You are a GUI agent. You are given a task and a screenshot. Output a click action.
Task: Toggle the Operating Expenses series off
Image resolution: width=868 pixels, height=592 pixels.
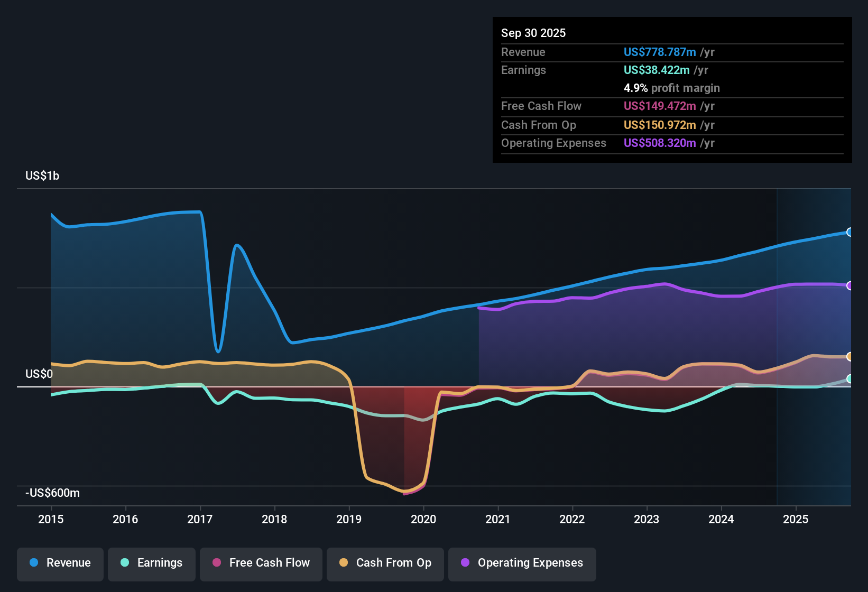pos(522,563)
